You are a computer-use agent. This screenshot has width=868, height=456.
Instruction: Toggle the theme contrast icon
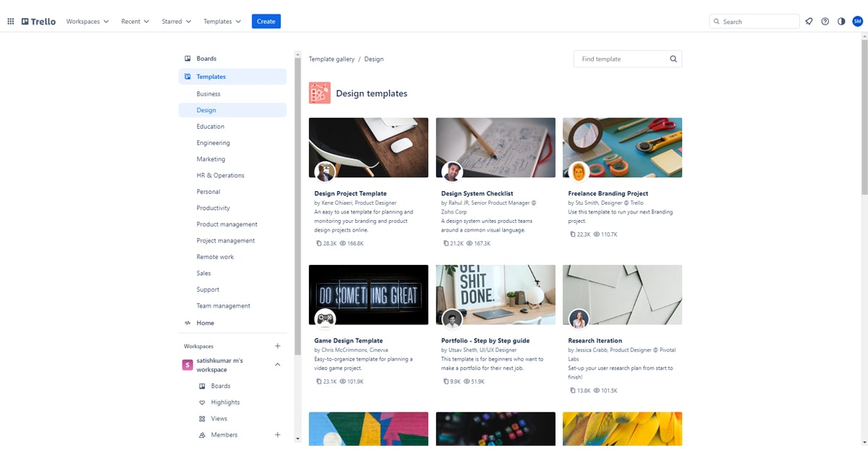(x=841, y=22)
